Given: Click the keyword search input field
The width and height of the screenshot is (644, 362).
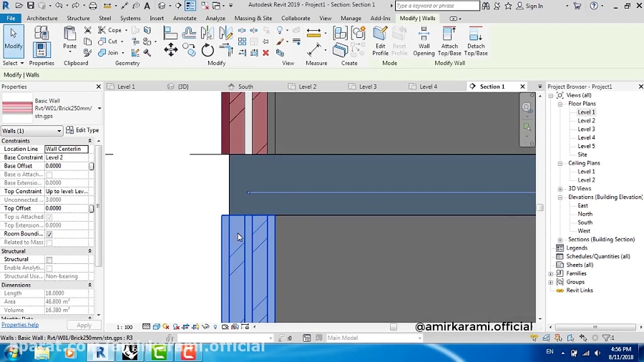Looking at the screenshot, I should (x=437, y=6).
